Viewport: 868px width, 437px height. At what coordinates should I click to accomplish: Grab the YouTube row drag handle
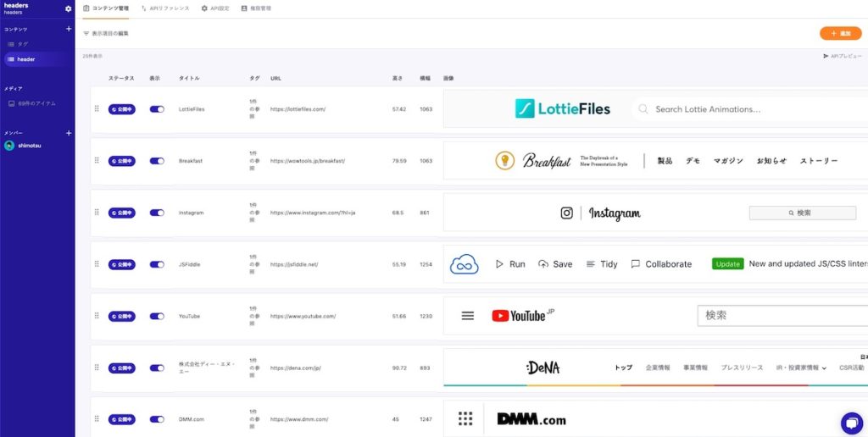point(97,316)
